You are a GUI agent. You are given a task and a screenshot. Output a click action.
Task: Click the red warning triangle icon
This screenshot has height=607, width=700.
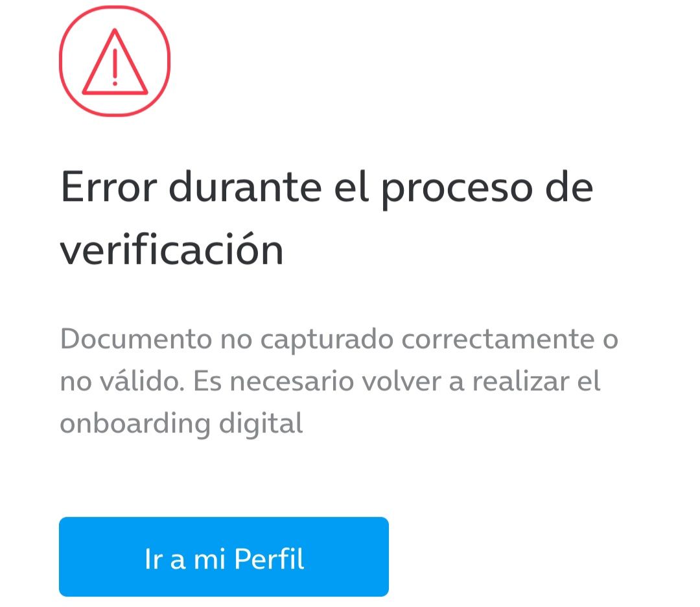pos(115,62)
